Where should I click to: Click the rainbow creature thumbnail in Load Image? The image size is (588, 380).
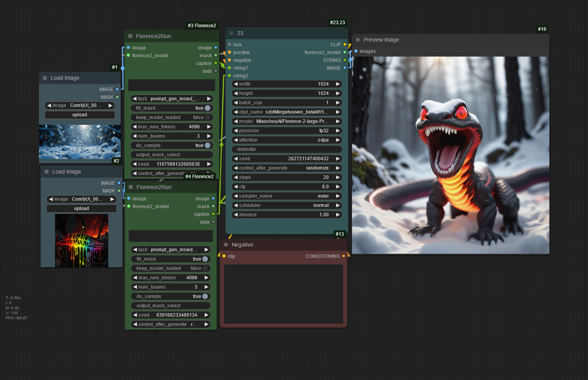(x=81, y=240)
